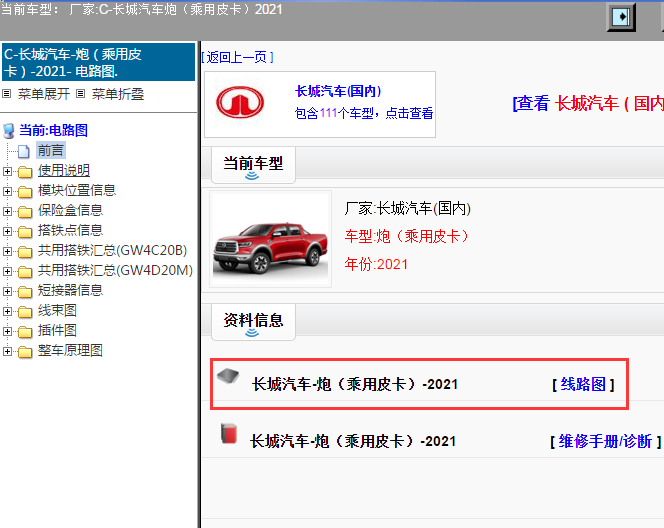Click the folder icon of 共用搭铁汇总(GW4D20M)
Viewport: 664px width, 528px height.
[25, 271]
